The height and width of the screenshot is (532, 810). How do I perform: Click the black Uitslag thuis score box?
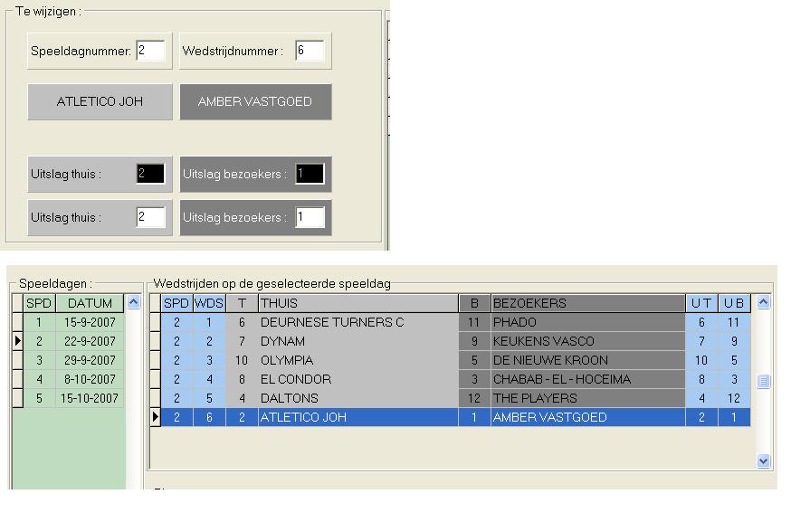tap(150, 174)
